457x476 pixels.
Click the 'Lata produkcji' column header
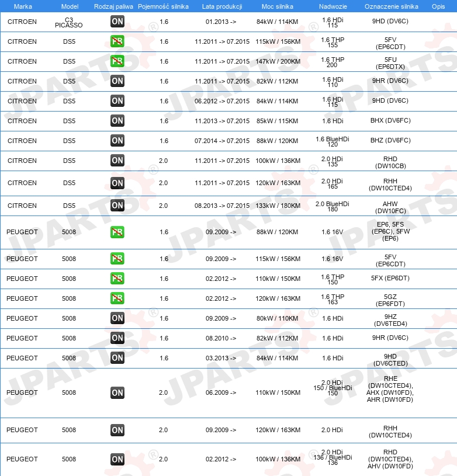[x=222, y=6]
